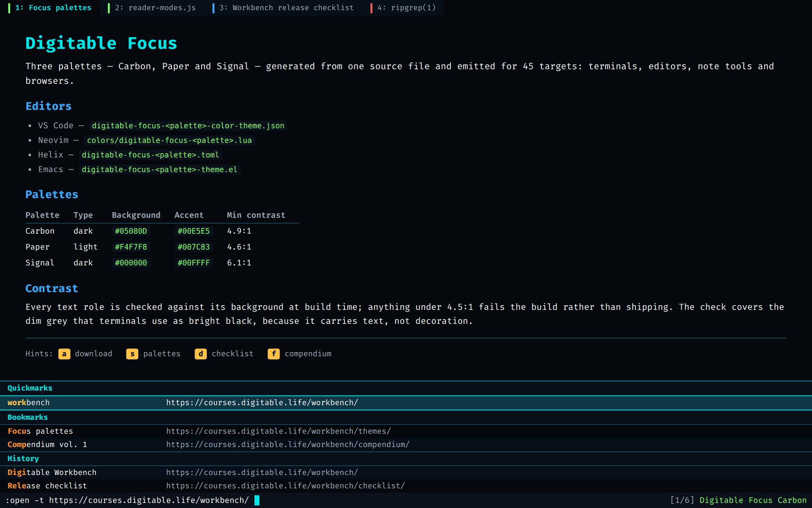Click the Paper background code #F4F7F8
The image size is (812, 508).
131,247
